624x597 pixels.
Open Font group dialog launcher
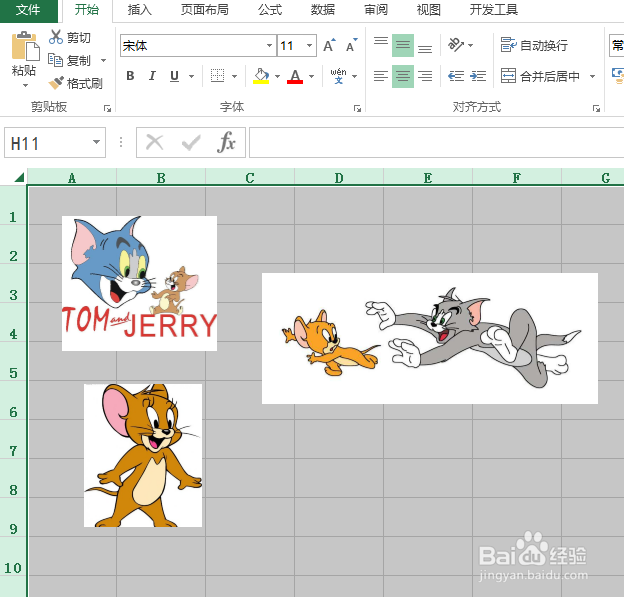[357, 108]
